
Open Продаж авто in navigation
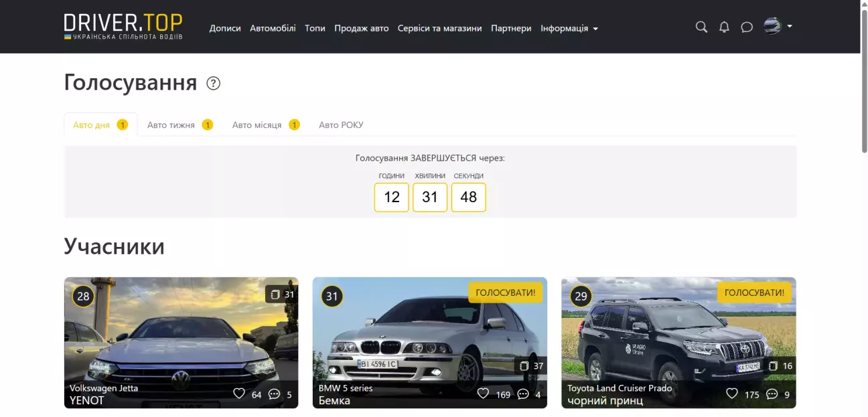pyautogui.click(x=362, y=28)
